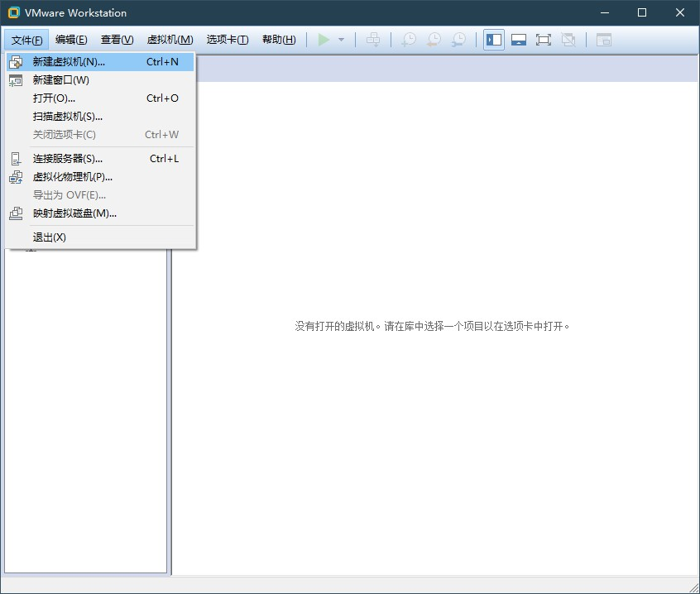Select 虚拟化物理机(P)... entry
This screenshot has width=700, height=594.
100,177
